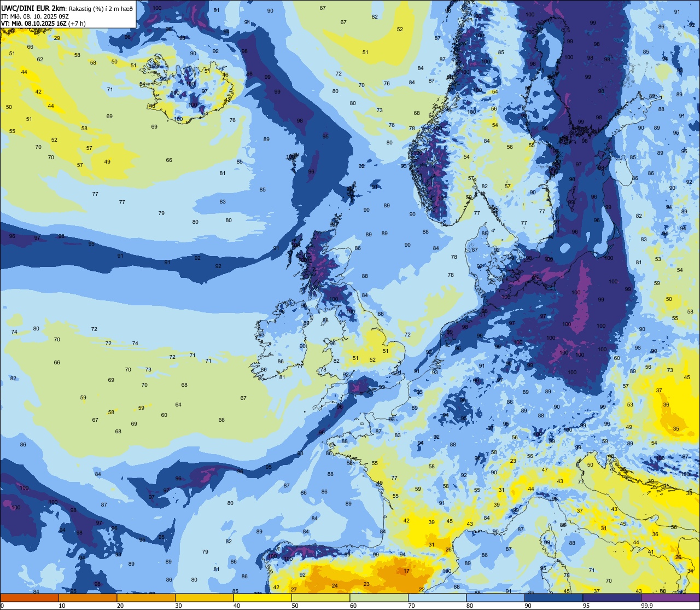Image resolution: width=700 pixels, height=610 pixels.
Task: Click the legend tick label '10'
Action: point(62,606)
